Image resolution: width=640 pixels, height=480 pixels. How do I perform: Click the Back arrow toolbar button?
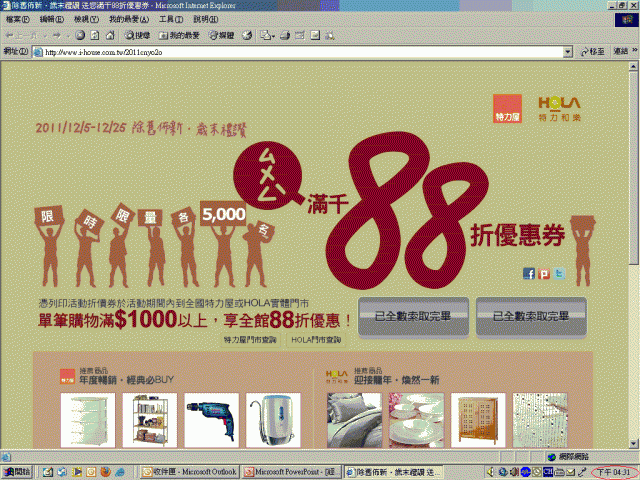click(x=21, y=36)
